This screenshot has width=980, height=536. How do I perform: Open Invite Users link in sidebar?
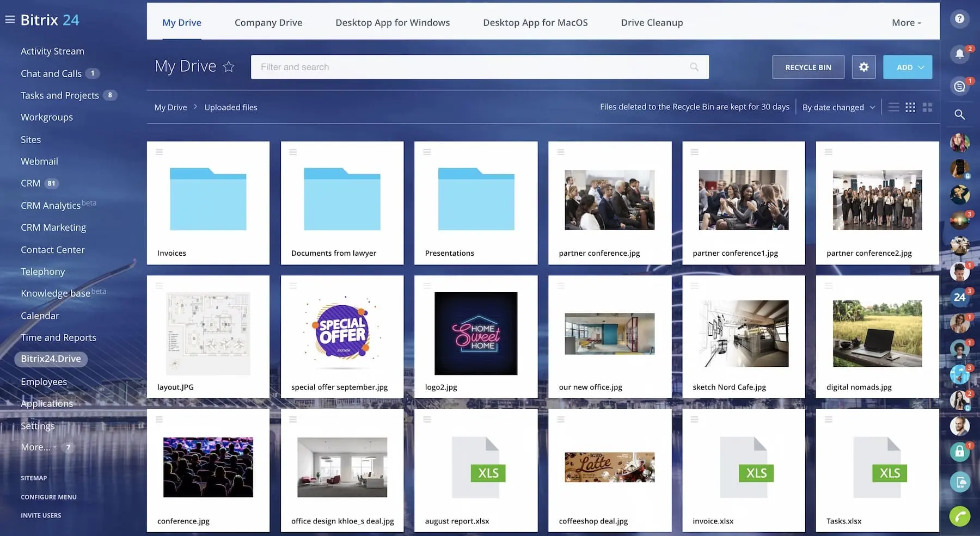click(41, 515)
